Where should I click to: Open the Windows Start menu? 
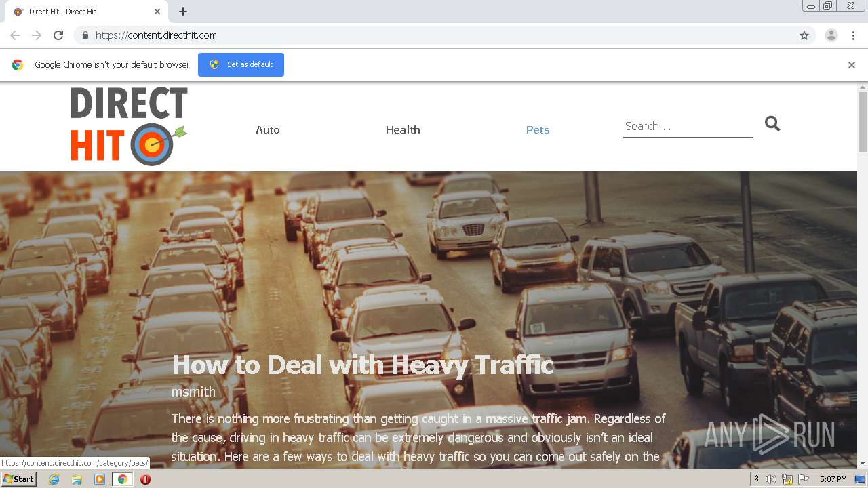[19, 479]
